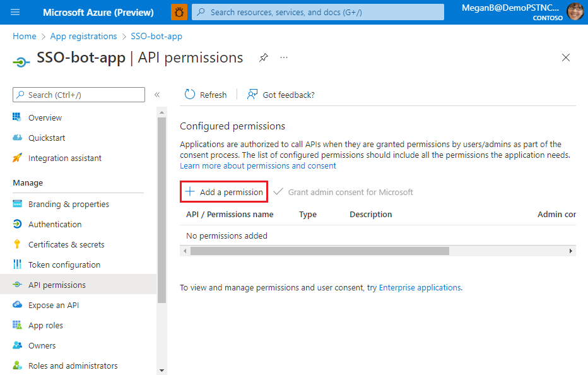
Task: Open more options via the ellipsis
Action: pyautogui.click(x=283, y=57)
